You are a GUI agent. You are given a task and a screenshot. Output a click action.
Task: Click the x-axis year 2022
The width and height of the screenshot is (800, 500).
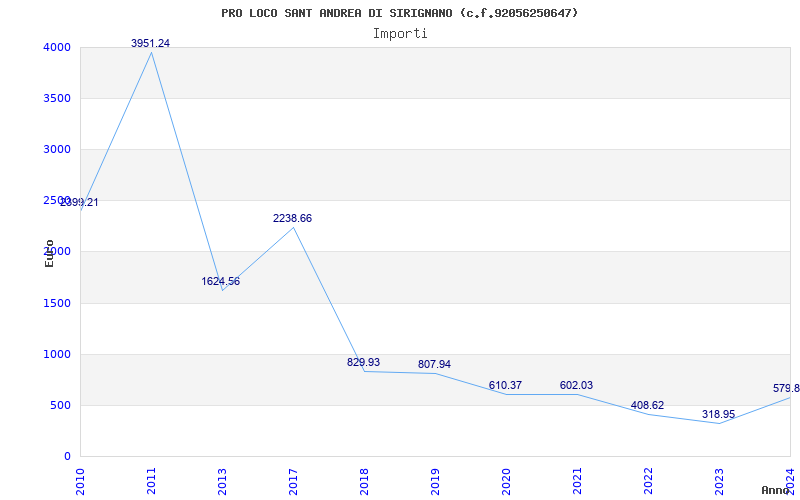[x=648, y=480]
